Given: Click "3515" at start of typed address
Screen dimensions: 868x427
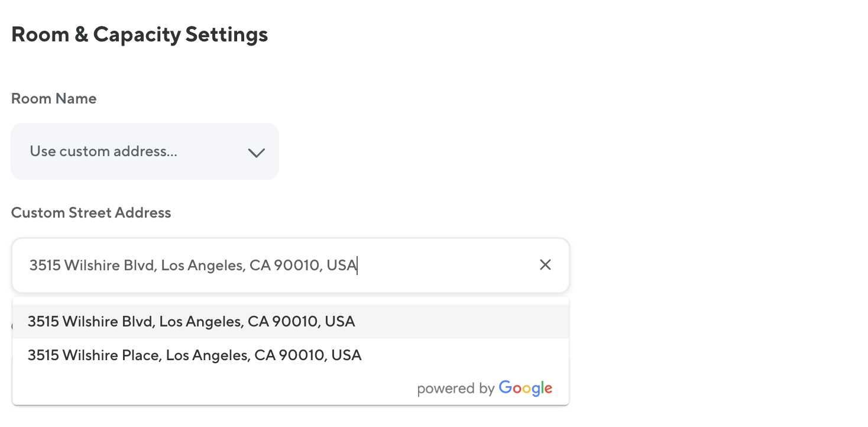Looking at the screenshot, I should [x=45, y=266].
